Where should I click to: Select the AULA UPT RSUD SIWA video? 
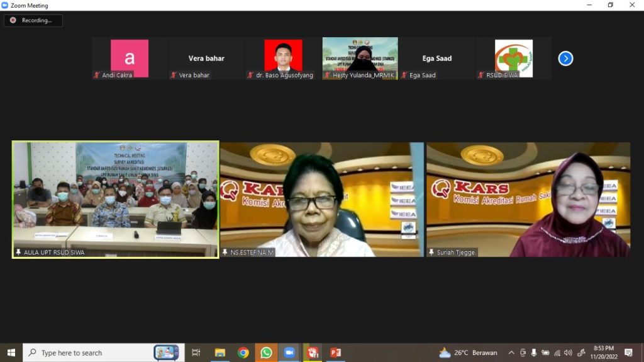[116, 199]
